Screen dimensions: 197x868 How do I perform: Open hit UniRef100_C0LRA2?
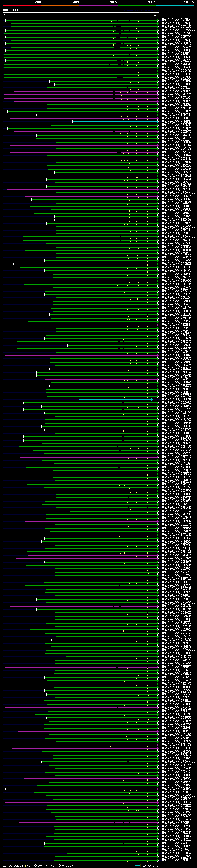pyautogui.click(x=177, y=104)
